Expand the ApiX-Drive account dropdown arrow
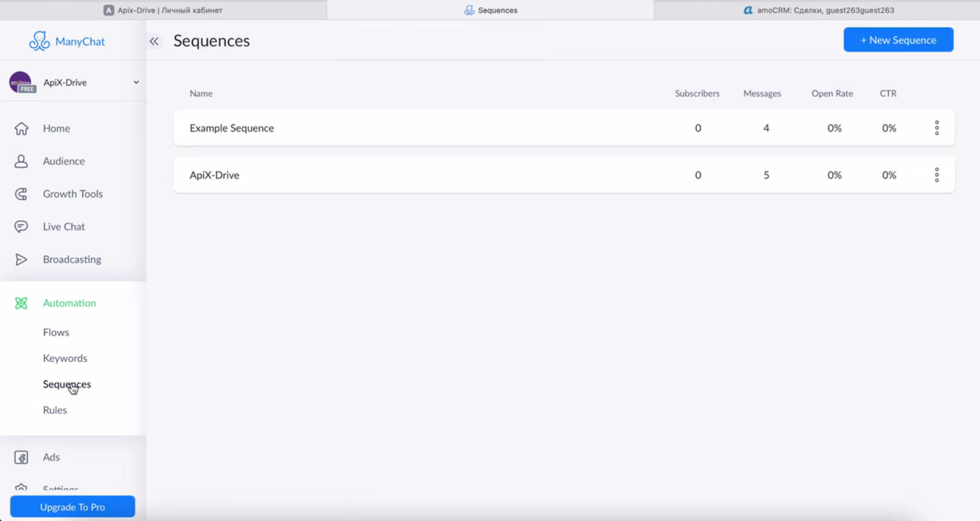Image resolution: width=980 pixels, height=521 pixels. [x=136, y=82]
